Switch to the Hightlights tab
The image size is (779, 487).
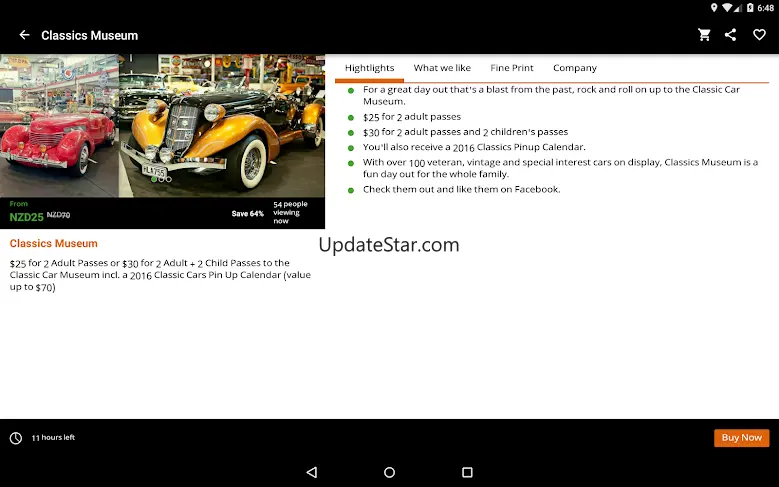(369, 68)
